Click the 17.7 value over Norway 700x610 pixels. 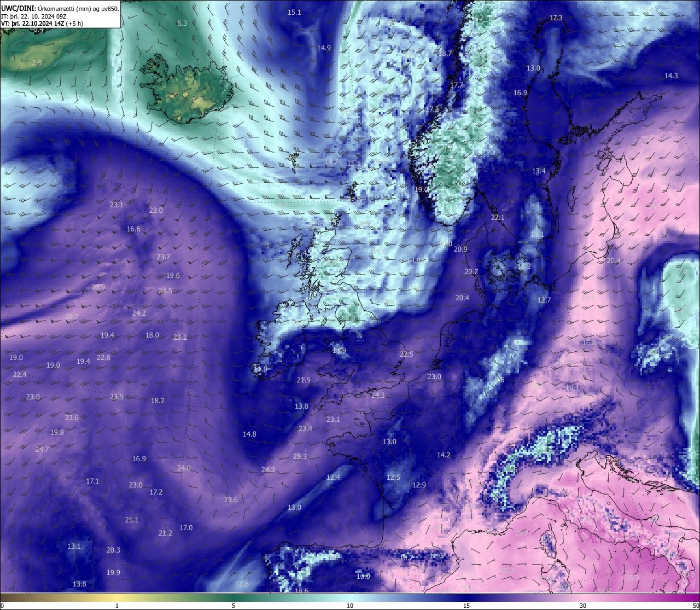click(456, 85)
